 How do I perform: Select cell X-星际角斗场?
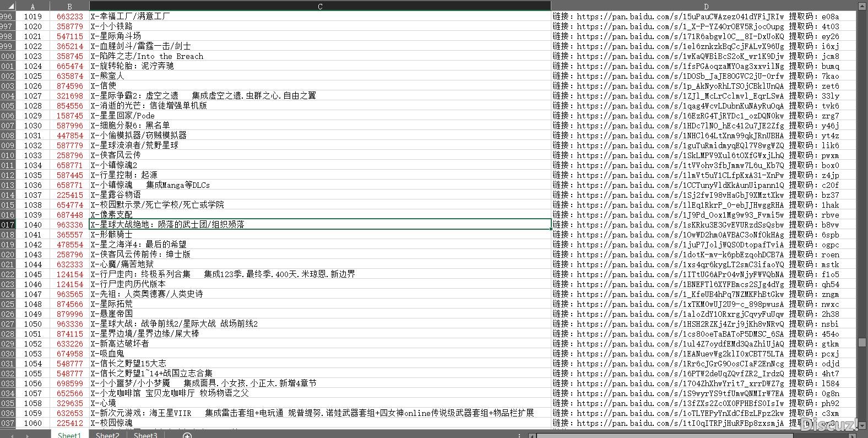tap(320, 36)
